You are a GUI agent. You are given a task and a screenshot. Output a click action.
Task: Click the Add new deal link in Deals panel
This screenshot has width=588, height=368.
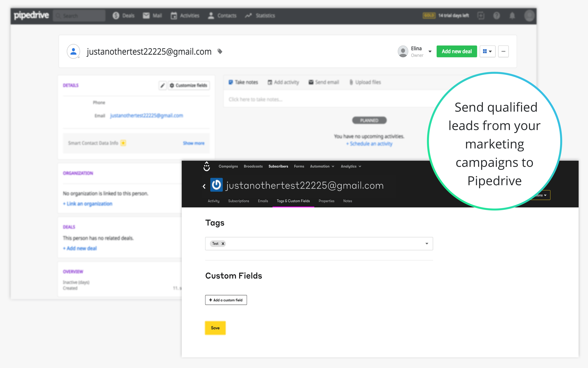[x=80, y=248]
